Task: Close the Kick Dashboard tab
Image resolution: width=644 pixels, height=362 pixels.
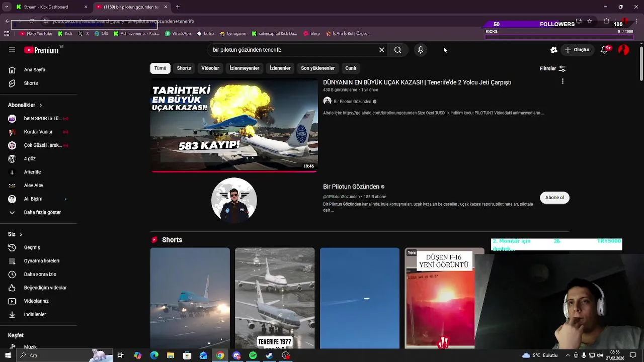Action: [x=86, y=7]
